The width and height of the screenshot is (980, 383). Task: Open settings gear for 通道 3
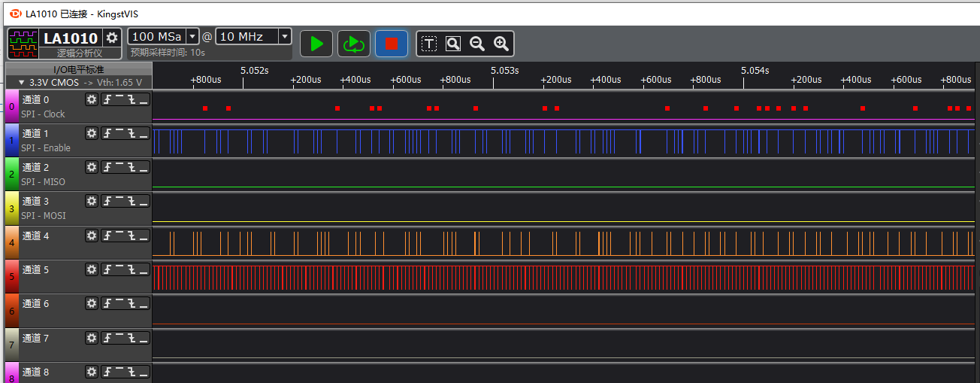coord(92,201)
